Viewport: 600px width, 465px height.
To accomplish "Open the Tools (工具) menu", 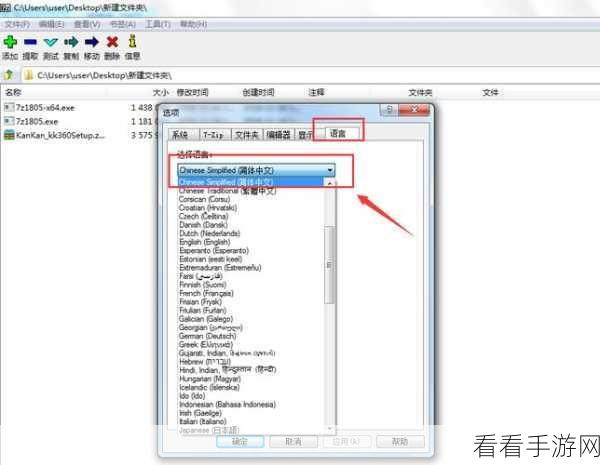I will [157, 24].
